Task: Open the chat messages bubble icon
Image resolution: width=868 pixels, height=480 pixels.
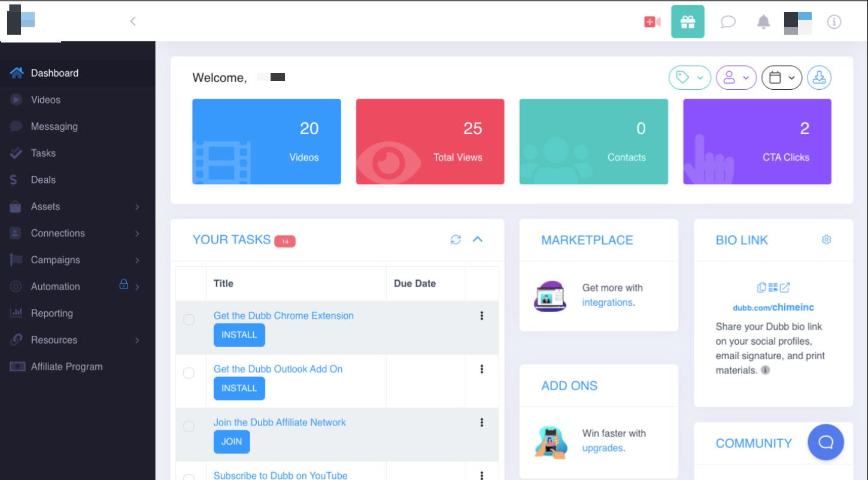Action: (x=727, y=22)
